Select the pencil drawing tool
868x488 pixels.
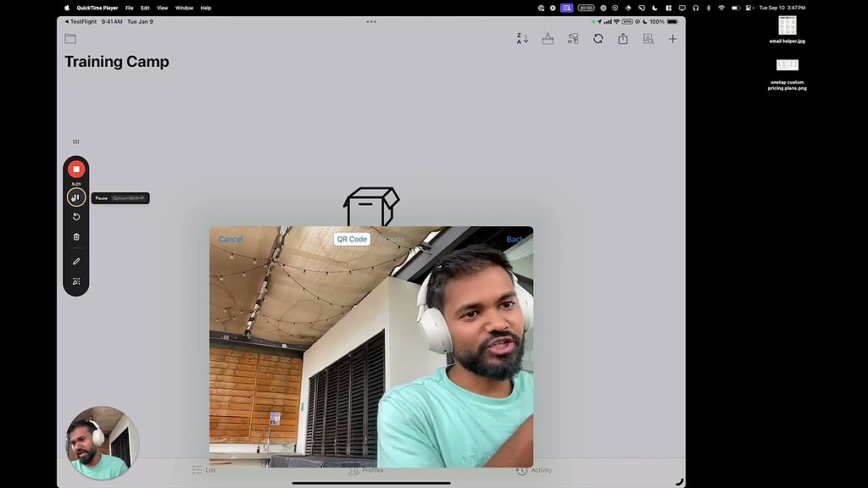[x=76, y=261]
